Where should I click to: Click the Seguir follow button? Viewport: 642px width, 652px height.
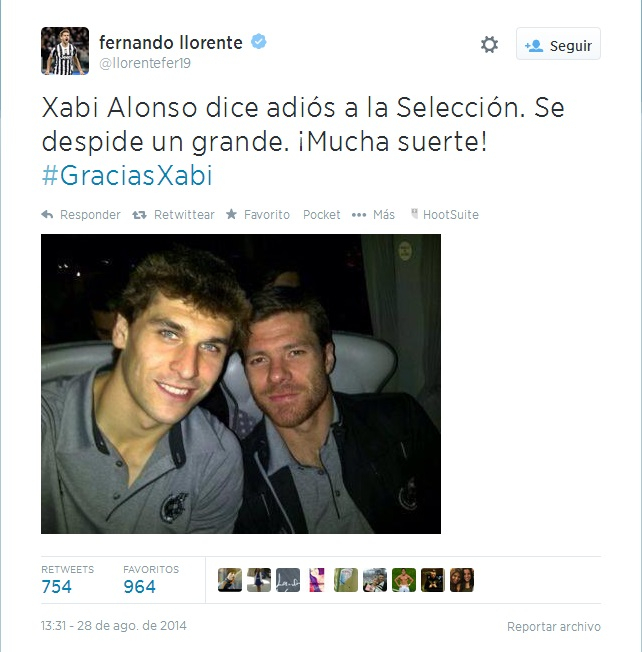558,44
